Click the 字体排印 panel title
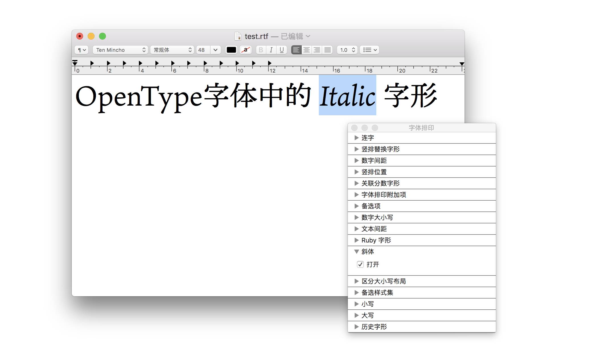Image resolution: width=606 pixels, height=364 pixels. point(421,128)
